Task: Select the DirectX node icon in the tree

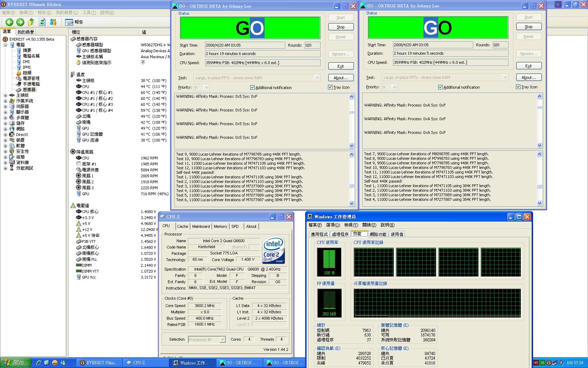Action: pyautogui.click(x=12, y=135)
